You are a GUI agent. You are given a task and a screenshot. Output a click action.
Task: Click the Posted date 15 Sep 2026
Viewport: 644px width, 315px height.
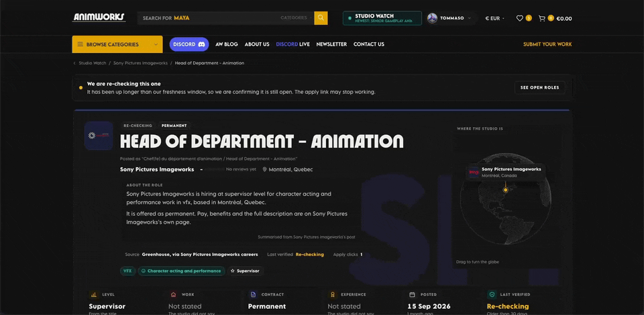pyautogui.click(x=429, y=306)
